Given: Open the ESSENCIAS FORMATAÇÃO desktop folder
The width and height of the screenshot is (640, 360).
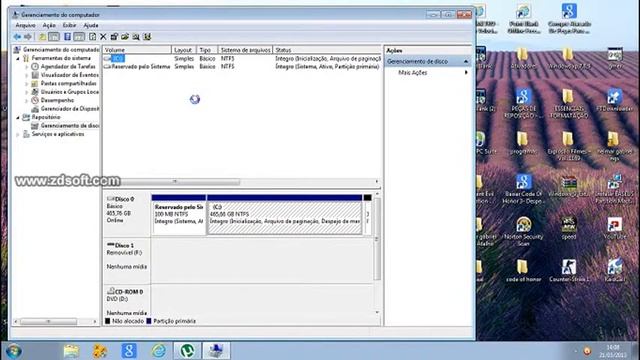Looking at the screenshot, I should [569, 104].
